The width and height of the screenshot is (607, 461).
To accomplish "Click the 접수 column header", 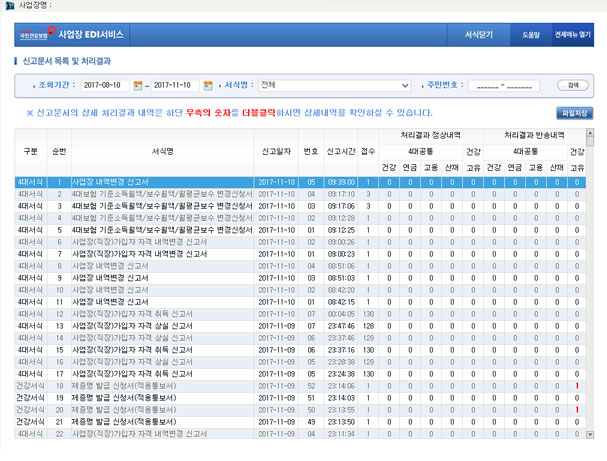I will 368,152.
